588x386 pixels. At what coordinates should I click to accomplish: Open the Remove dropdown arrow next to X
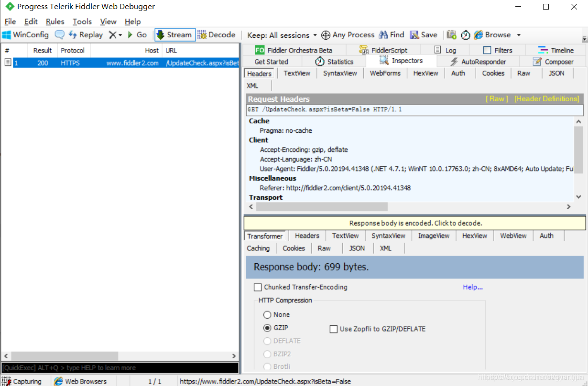[x=120, y=35]
